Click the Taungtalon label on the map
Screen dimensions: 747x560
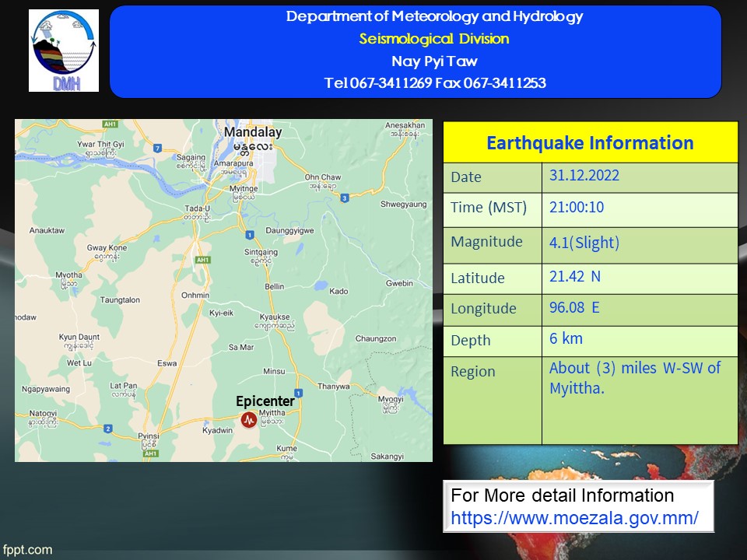[x=120, y=300]
